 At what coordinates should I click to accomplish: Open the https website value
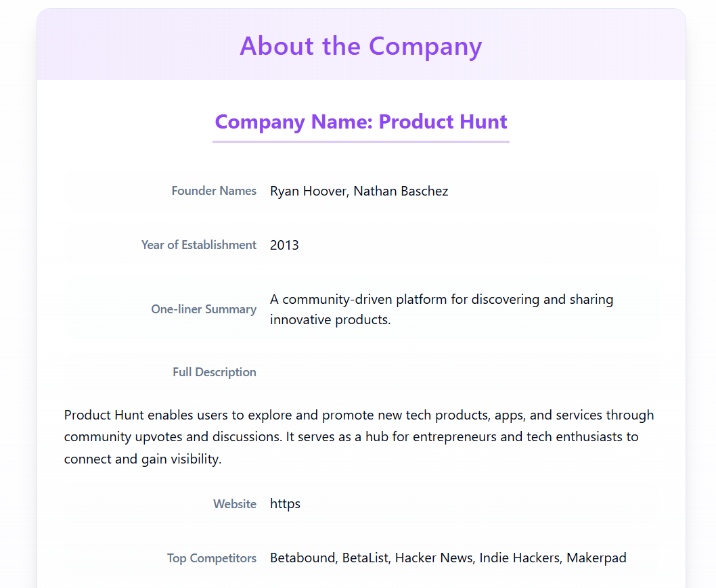tap(285, 504)
